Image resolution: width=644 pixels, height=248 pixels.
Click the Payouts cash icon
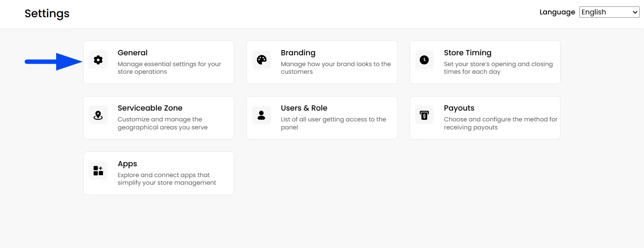coord(424,115)
